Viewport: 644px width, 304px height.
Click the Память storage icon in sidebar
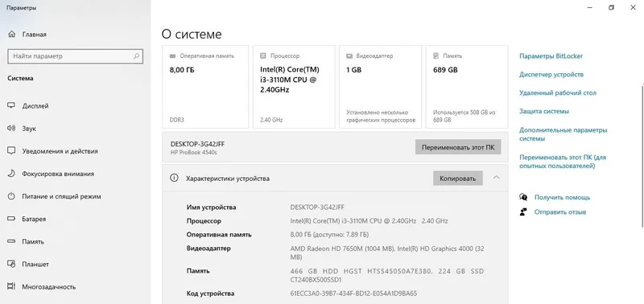tap(11, 241)
